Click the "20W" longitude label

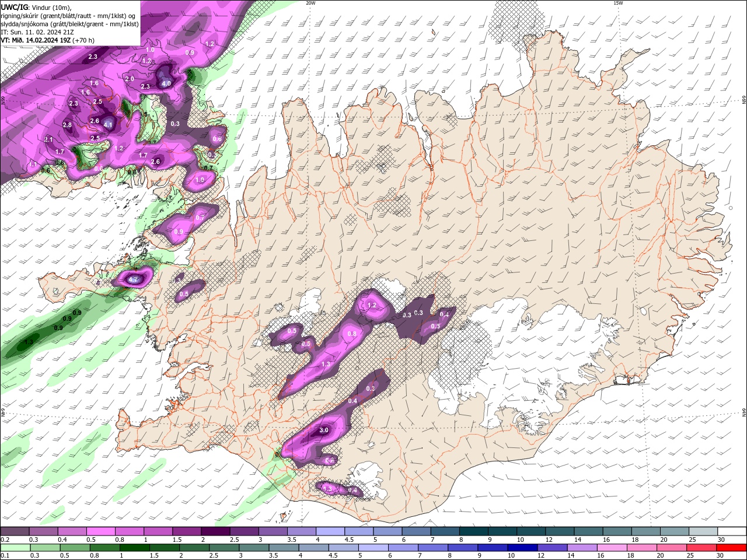[x=310, y=3]
